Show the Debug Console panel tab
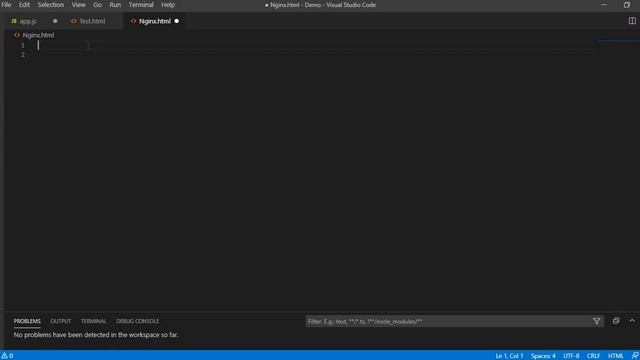 coord(138,321)
